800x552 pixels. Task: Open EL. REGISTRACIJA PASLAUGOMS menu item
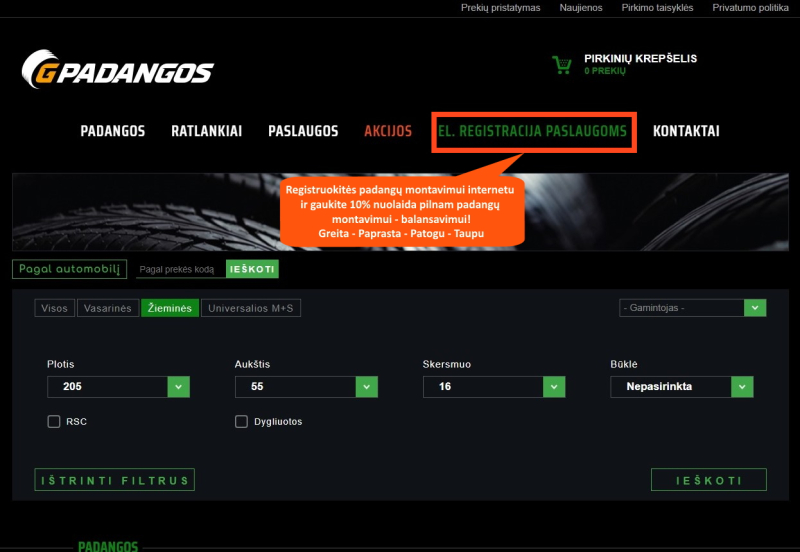tap(532, 131)
